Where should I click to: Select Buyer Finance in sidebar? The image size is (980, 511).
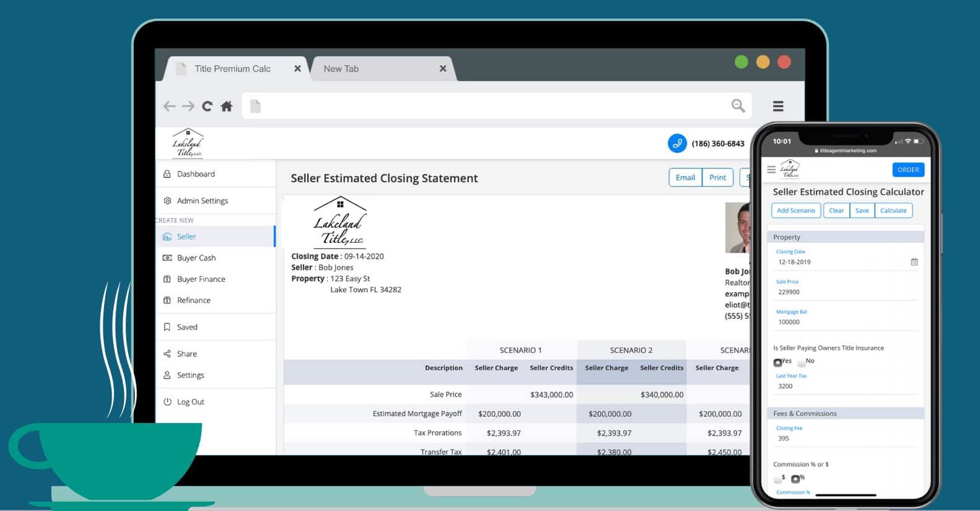coord(216,279)
